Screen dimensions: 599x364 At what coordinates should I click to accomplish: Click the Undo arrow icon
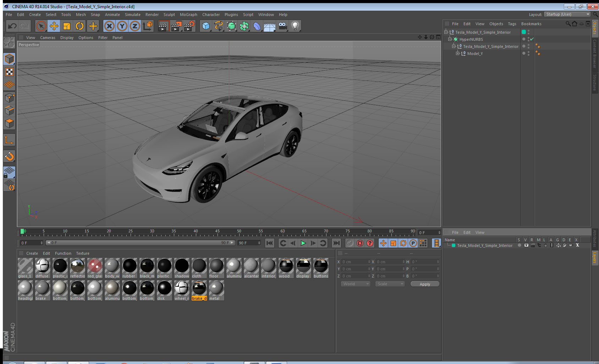(12, 26)
